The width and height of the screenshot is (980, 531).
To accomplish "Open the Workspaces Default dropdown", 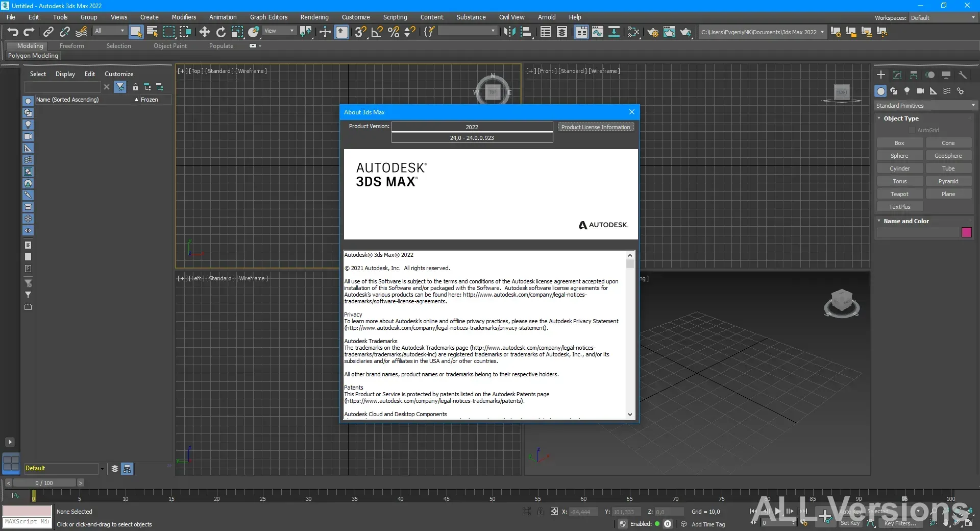I will (943, 17).
